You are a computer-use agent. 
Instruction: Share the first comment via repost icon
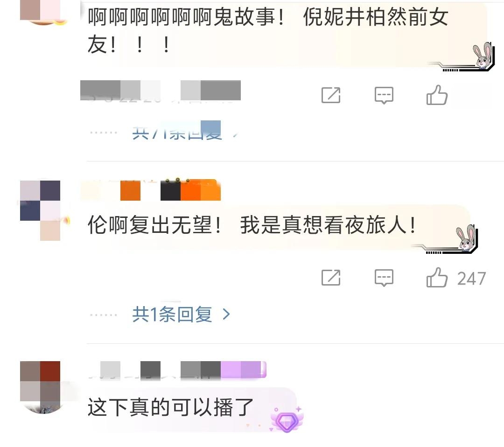331,95
